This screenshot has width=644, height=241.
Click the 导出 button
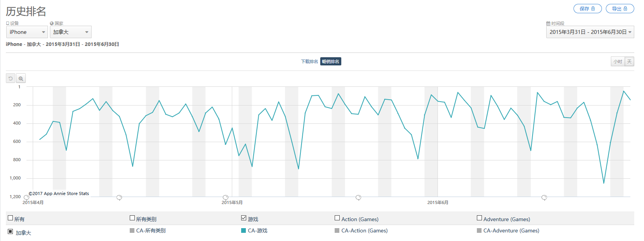tap(620, 9)
